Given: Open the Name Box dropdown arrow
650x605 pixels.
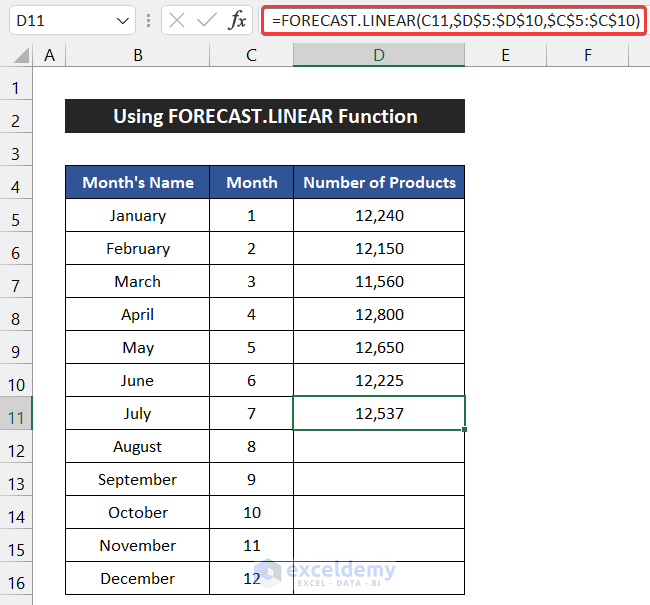Looking at the screenshot, I should pyautogui.click(x=123, y=20).
